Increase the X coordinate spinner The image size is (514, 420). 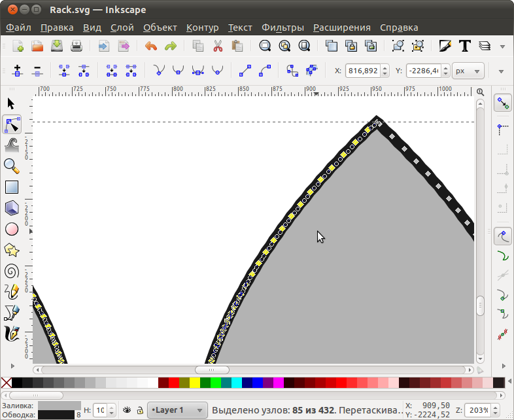(x=385, y=67)
